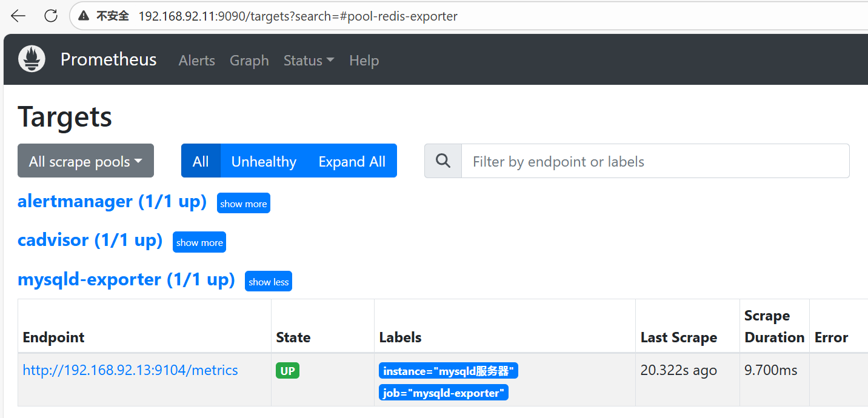Click the UP state badge
Image resolution: width=868 pixels, height=418 pixels.
[x=288, y=371]
